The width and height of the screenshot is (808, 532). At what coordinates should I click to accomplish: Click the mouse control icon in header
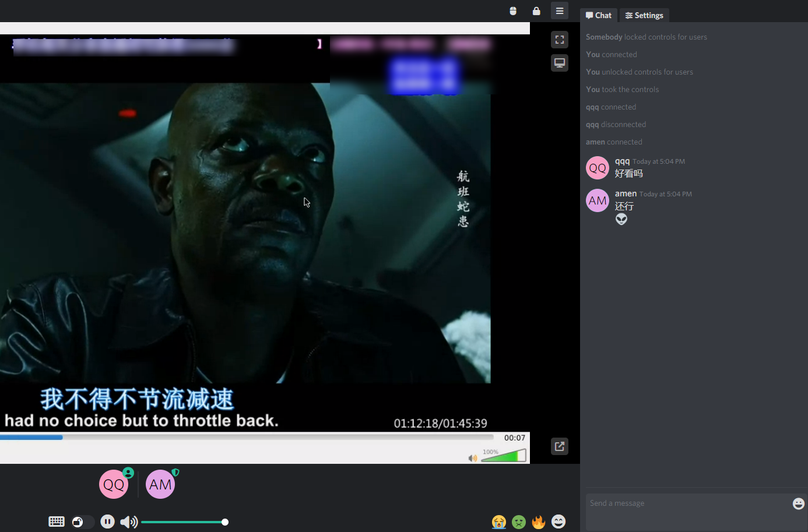[513, 11]
